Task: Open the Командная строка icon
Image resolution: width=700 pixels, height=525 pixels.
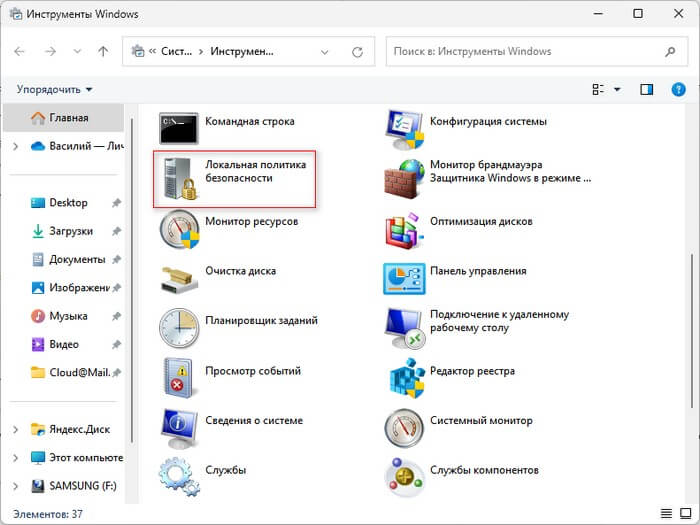Action: click(x=179, y=128)
